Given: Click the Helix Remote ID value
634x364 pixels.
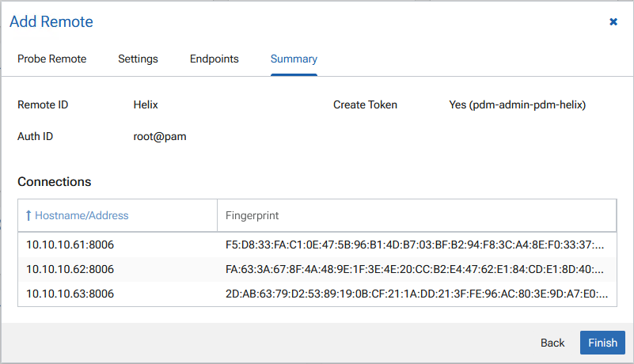Looking at the screenshot, I should 146,104.
